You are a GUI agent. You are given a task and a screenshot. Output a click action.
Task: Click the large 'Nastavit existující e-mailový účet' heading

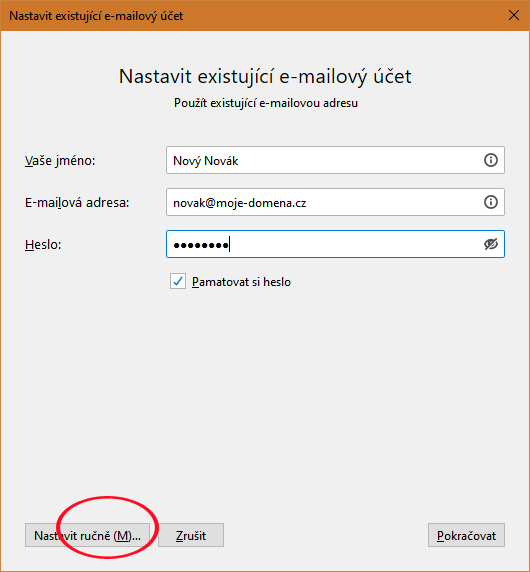click(x=265, y=77)
